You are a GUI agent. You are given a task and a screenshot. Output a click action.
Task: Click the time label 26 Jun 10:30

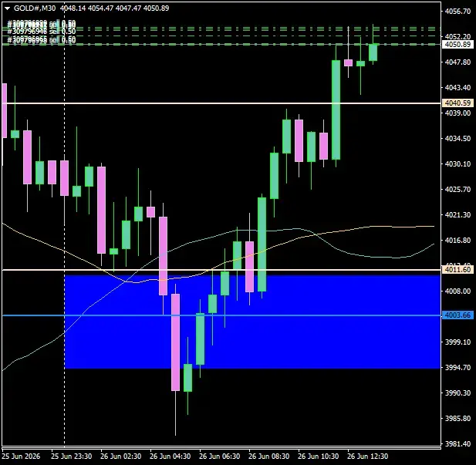click(318, 457)
